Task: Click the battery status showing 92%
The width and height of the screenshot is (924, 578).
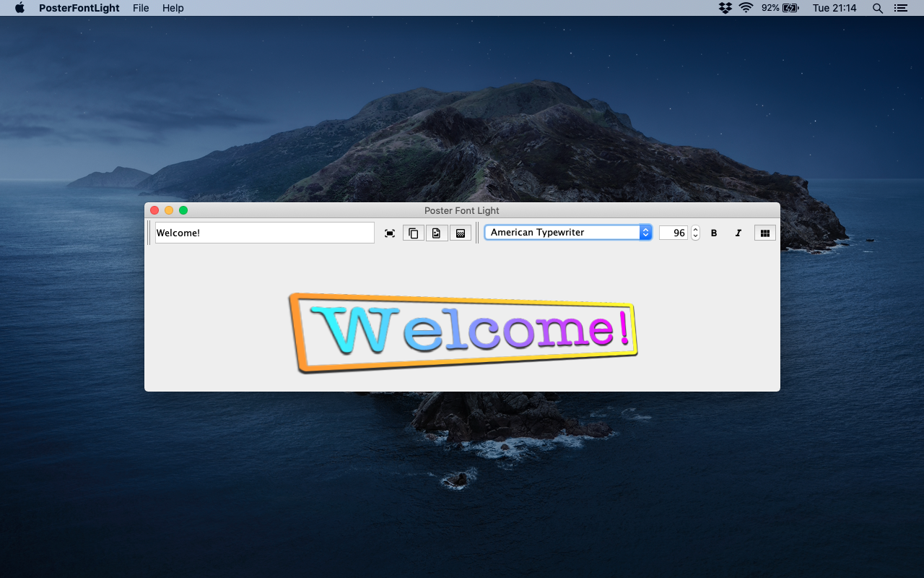Action: [780, 8]
